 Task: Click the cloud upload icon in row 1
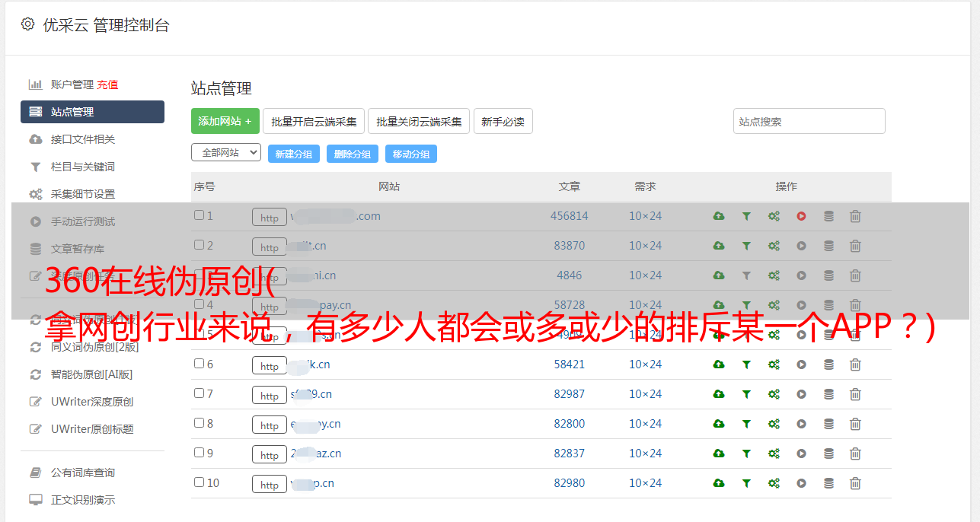(x=719, y=216)
